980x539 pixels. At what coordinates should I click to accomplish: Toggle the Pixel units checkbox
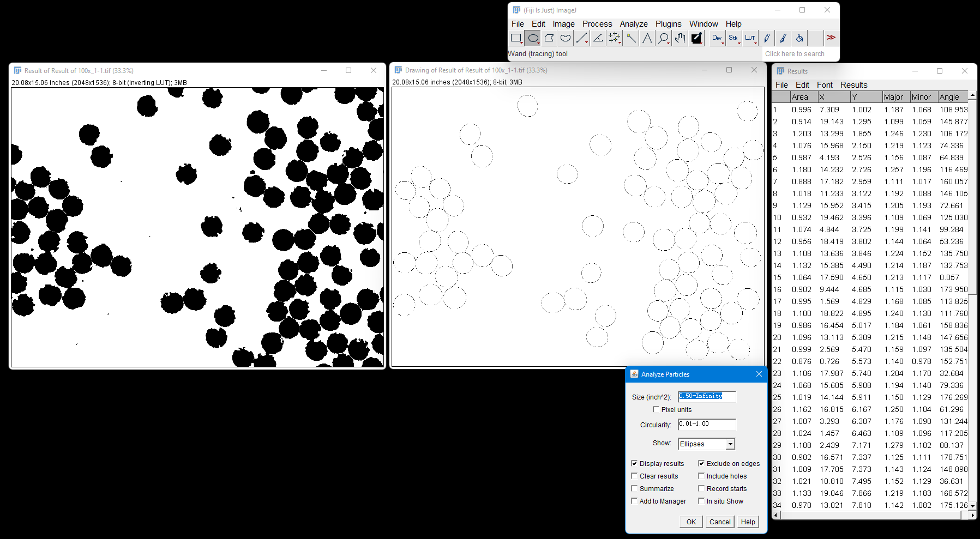(656, 409)
